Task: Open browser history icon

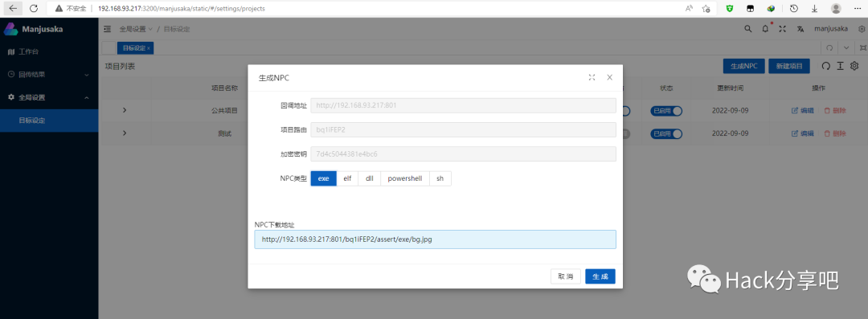Action: pos(794,8)
